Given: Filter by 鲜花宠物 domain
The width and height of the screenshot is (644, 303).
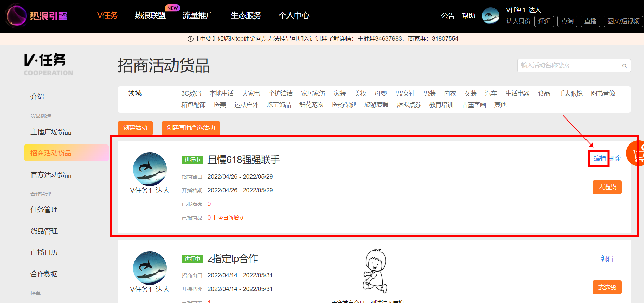Looking at the screenshot, I should 311,105.
